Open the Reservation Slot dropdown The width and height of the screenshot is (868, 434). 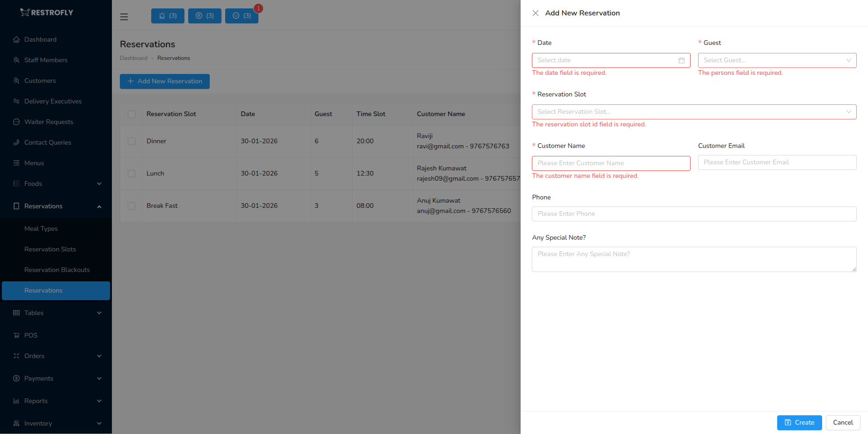pyautogui.click(x=694, y=111)
